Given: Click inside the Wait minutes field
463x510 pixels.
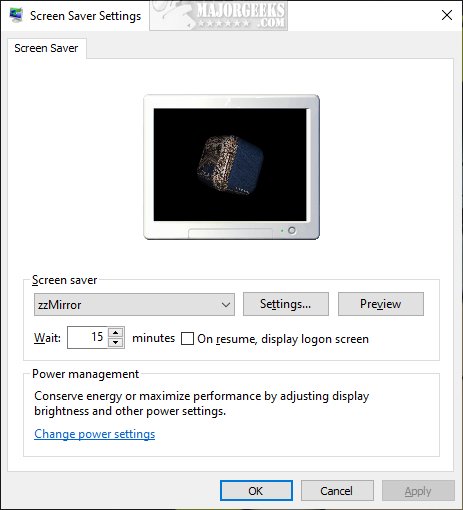Looking at the screenshot, I should (x=88, y=337).
